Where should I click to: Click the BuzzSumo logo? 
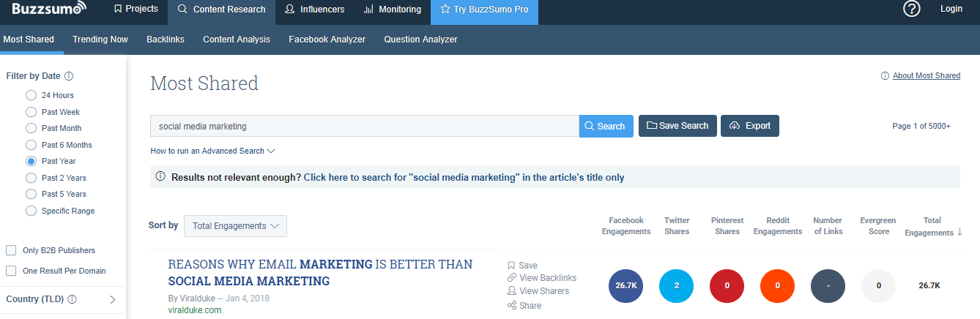tap(48, 9)
